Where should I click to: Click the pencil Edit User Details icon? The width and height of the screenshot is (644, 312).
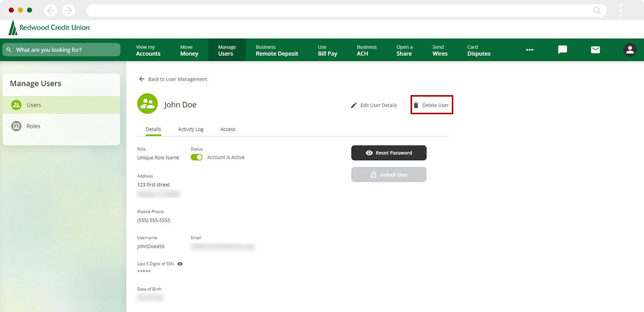pos(354,105)
